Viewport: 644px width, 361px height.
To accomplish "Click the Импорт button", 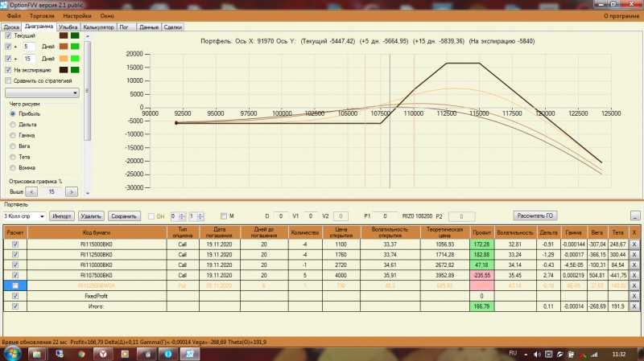I will tap(62, 216).
